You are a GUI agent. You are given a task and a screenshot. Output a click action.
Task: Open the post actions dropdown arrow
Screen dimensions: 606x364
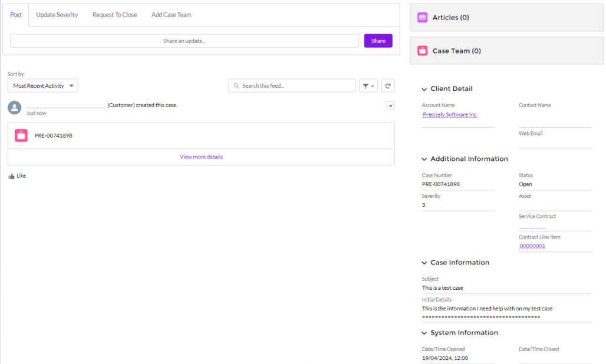coord(390,106)
